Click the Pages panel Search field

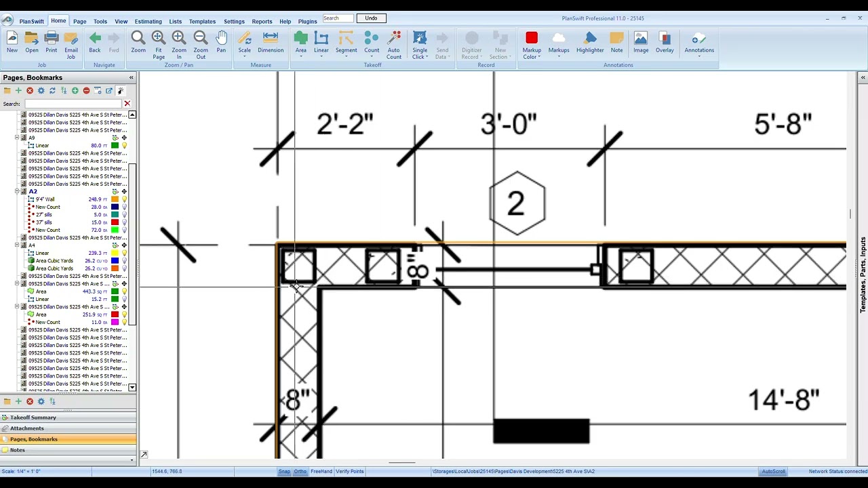tap(73, 104)
